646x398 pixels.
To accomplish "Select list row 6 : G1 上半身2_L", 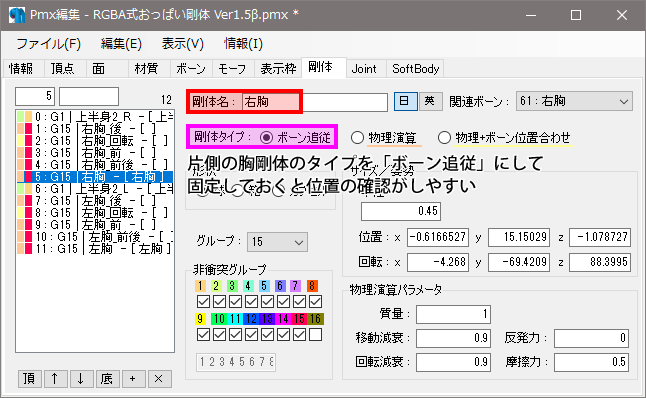I will click(x=95, y=189).
